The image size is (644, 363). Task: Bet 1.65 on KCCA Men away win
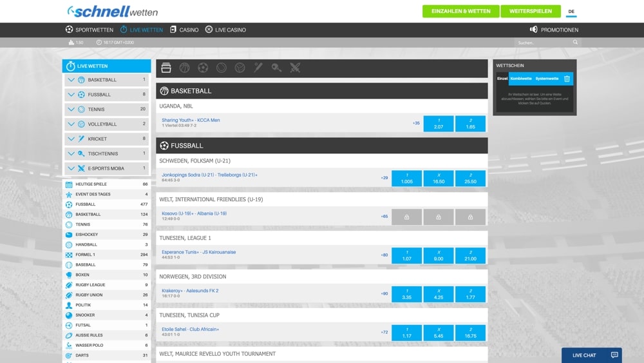point(470,124)
